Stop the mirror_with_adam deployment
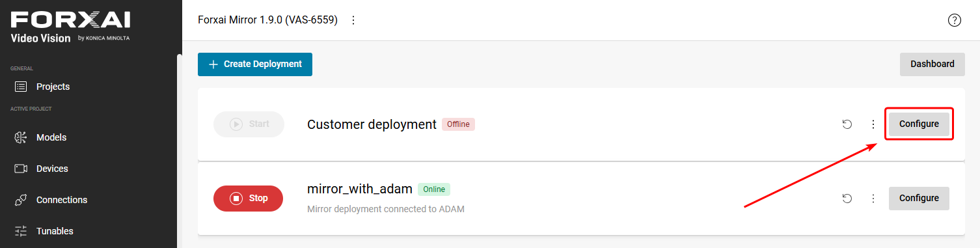Viewport: 980px width, 248px height. (249, 199)
